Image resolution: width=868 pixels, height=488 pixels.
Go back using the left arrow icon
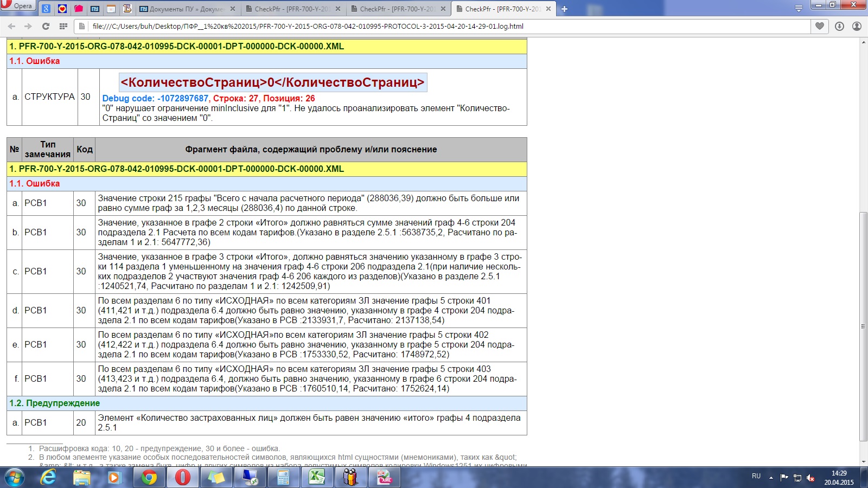(11, 26)
